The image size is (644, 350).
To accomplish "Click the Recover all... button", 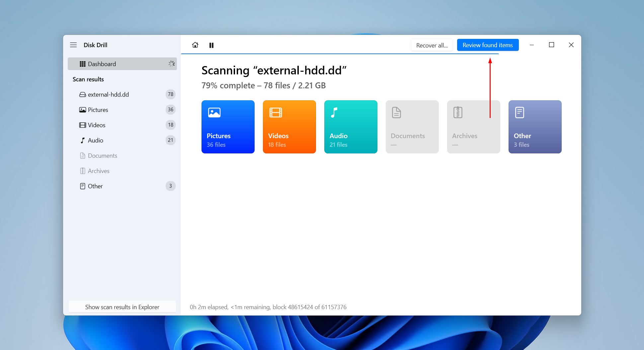I will (x=432, y=45).
